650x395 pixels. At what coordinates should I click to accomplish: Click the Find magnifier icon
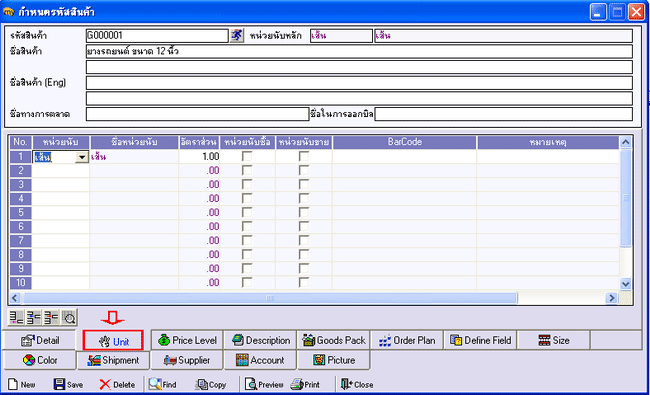pyautogui.click(x=155, y=384)
